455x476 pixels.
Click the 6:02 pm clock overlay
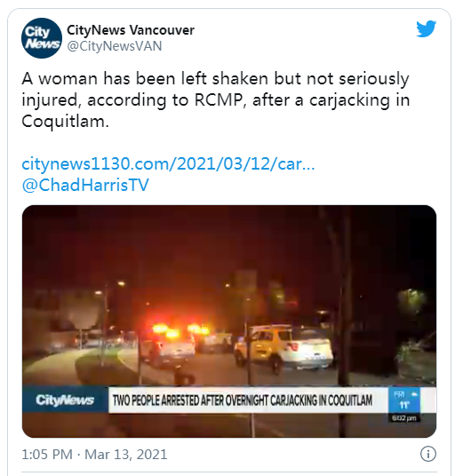[x=404, y=418]
